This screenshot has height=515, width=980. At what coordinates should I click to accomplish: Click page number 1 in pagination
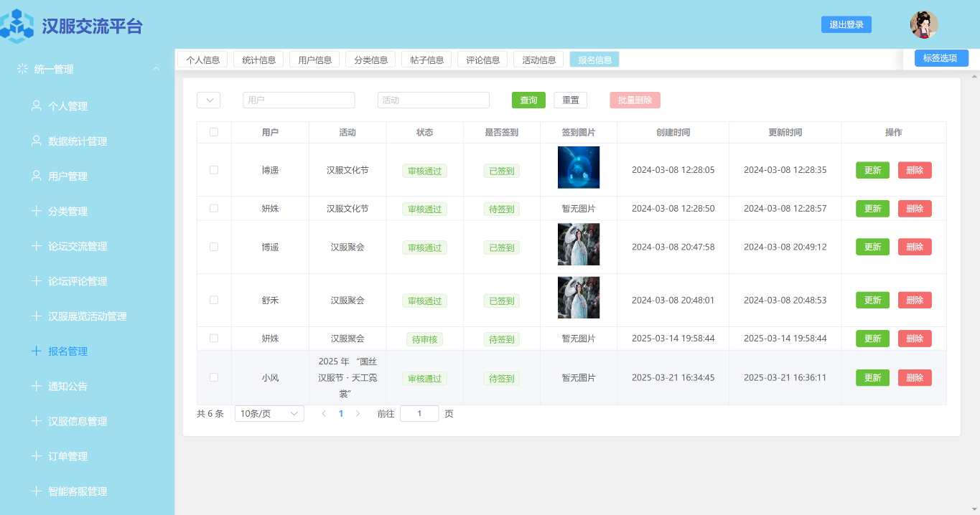click(x=341, y=414)
